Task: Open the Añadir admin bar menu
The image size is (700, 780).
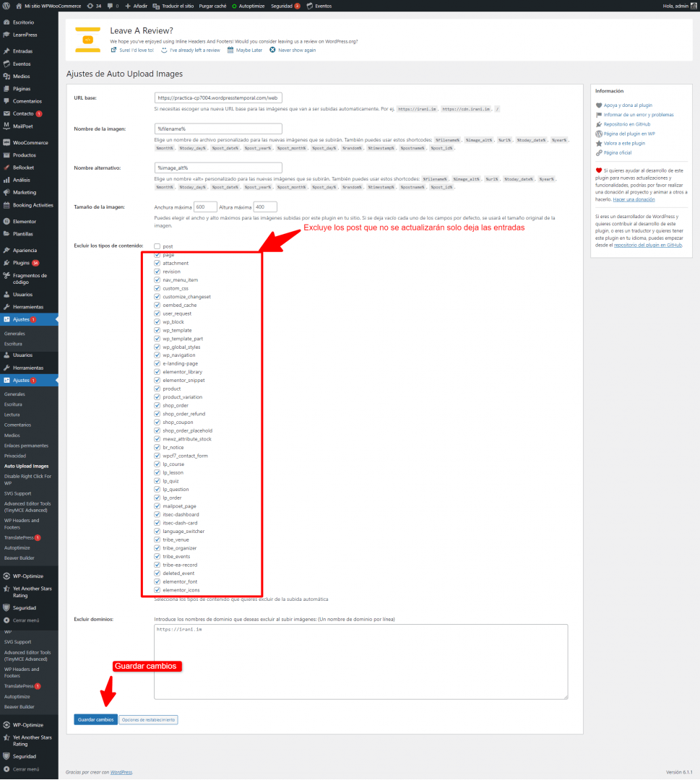Action: point(136,6)
